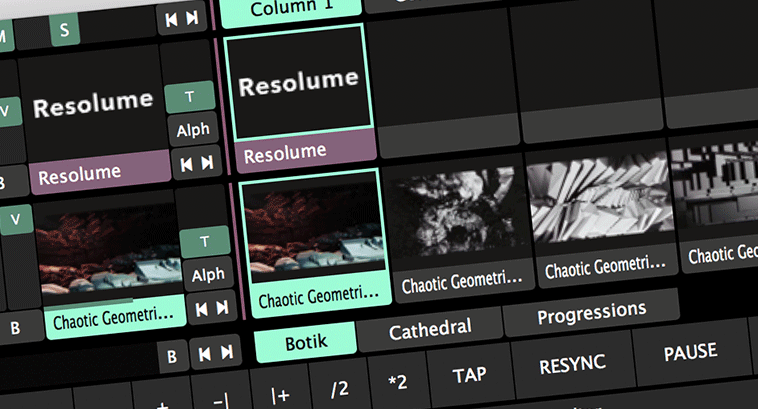Select the purple Resolume layer name label

coord(100,173)
